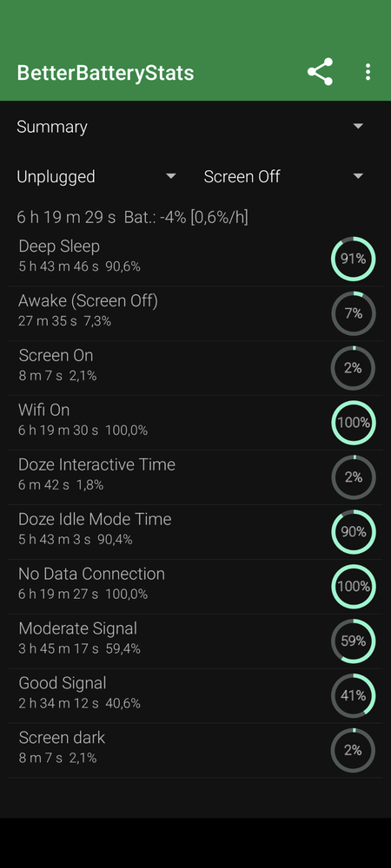Click the Screen dark 2% gauge
The image size is (391, 868).
pos(354,751)
